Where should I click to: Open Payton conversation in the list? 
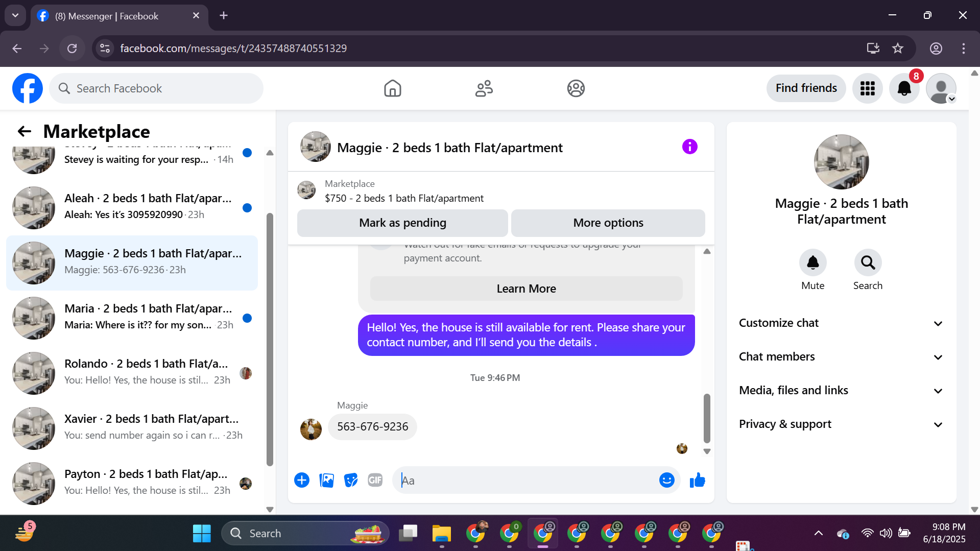(x=132, y=483)
